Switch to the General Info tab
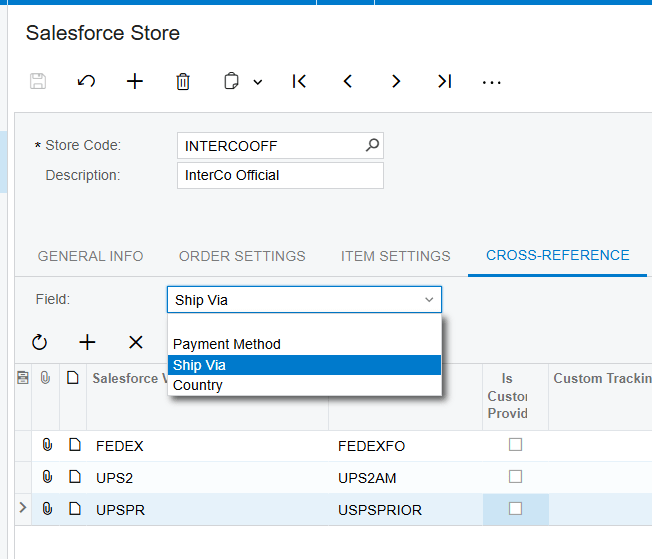652x559 pixels. coord(91,256)
